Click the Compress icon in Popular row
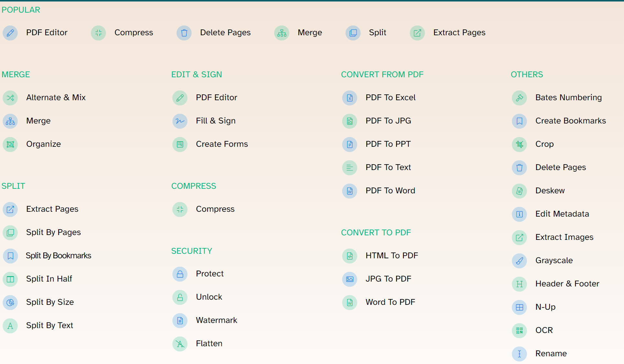The height and width of the screenshot is (364, 624). pos(99,33)
